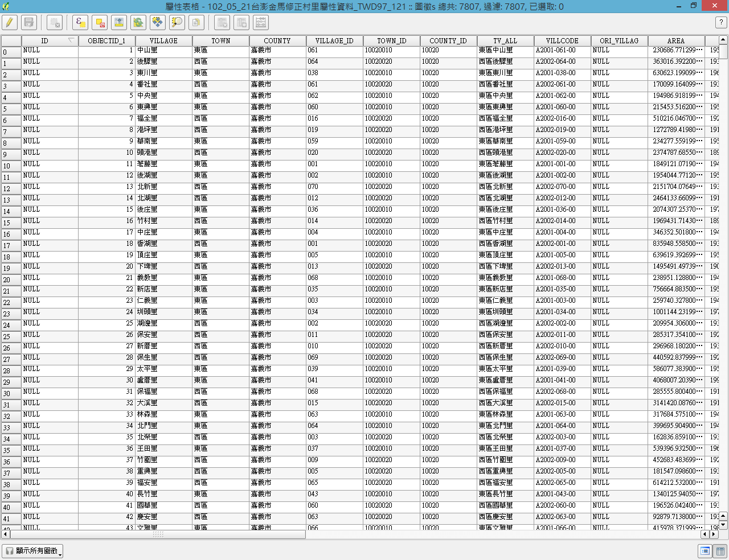Open select features by expression tool
The height and width of the screenshot is (560, 729).
click(80, 23)
